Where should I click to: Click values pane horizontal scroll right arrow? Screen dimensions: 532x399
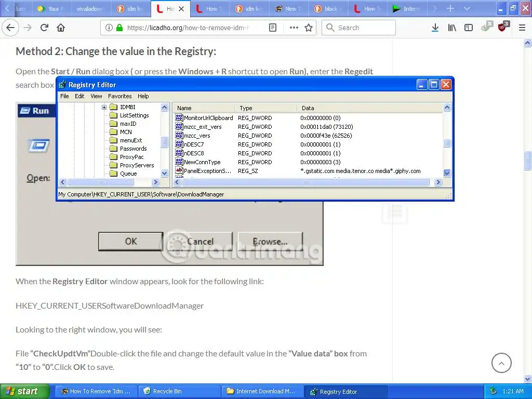pos(438,182)
